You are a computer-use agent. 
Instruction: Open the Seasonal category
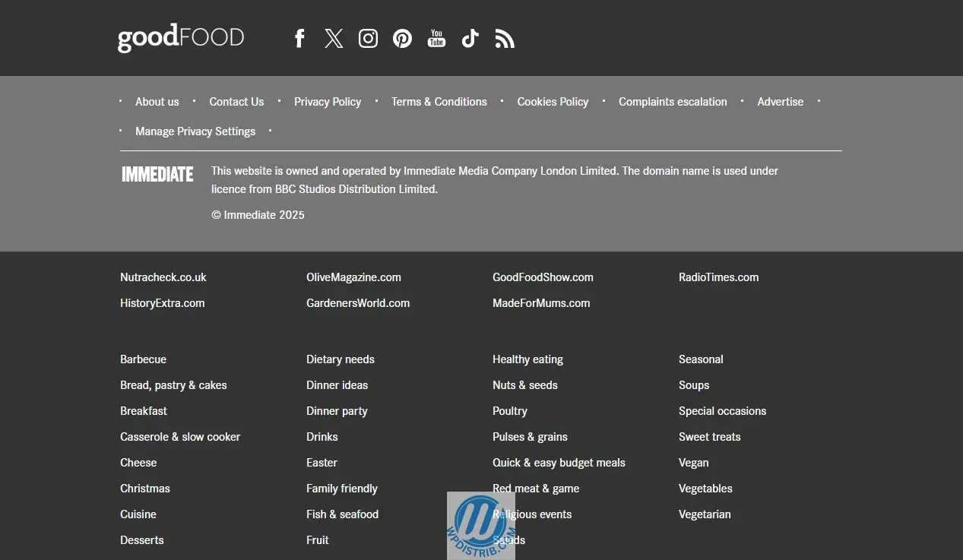(701, 359)
